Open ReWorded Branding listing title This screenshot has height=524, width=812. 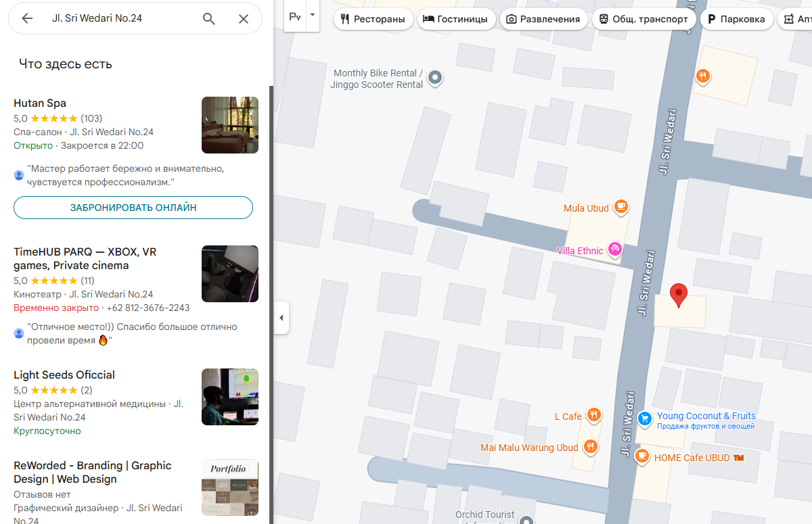(93, 472)
